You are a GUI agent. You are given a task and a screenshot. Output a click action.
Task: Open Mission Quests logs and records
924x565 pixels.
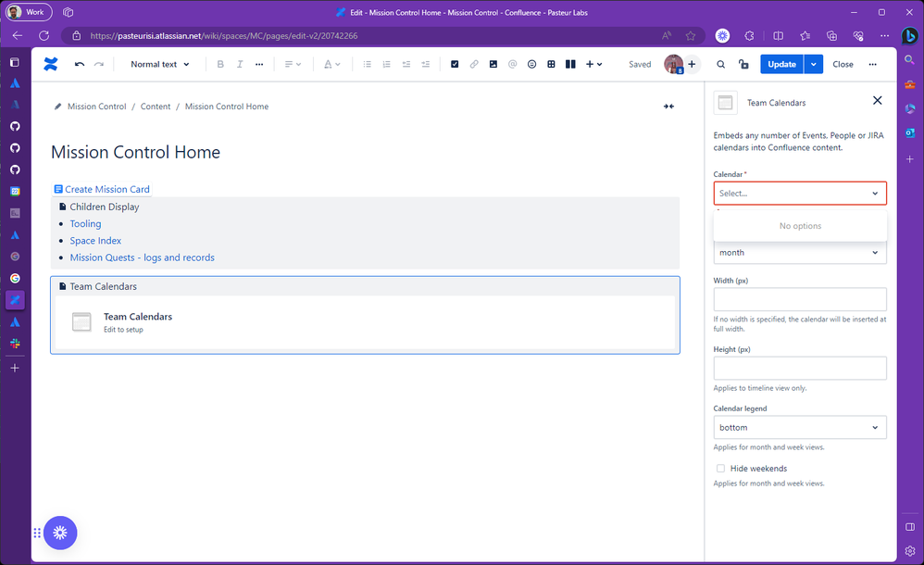tap(142, 257)
